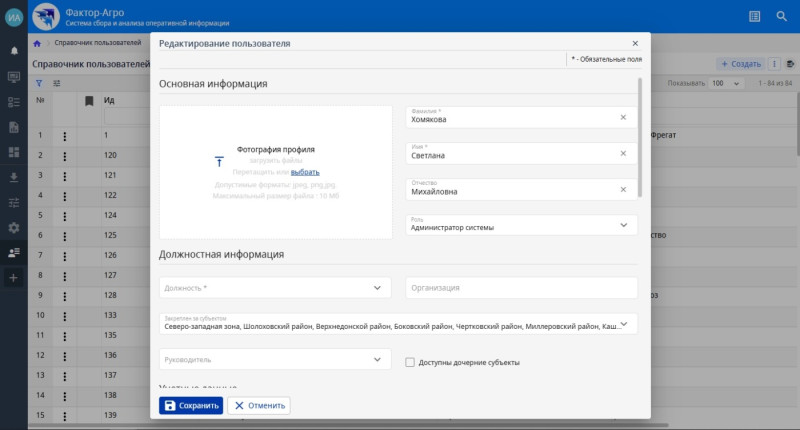Click the IA user avatar

[x=14, y=16]
